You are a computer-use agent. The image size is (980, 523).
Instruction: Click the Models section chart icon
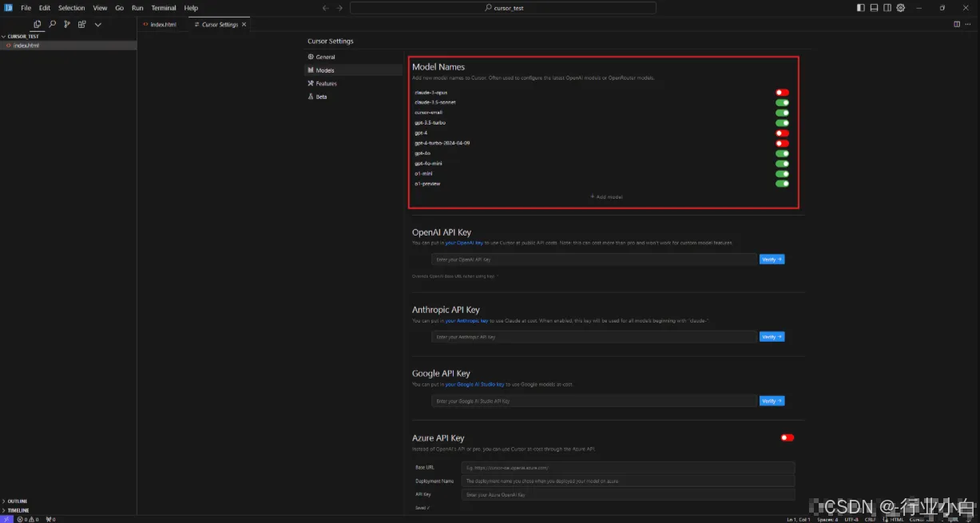[x=311, y=70]
